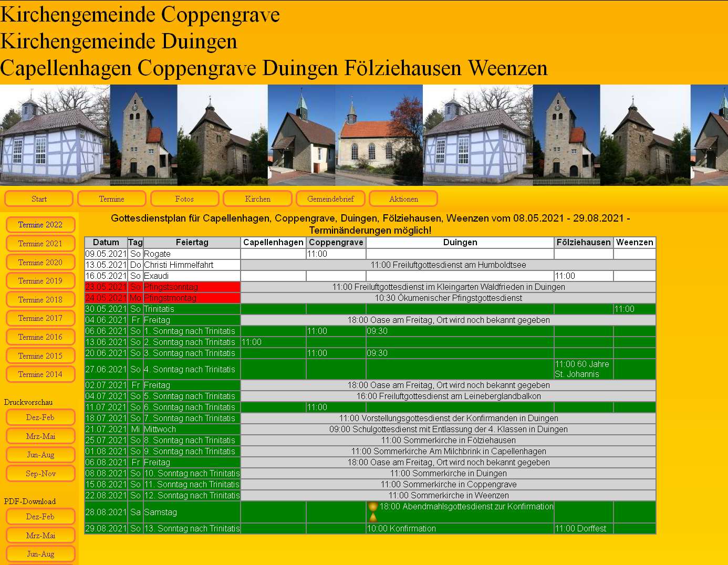Select the red Pfingstsonntag cell

192,287
